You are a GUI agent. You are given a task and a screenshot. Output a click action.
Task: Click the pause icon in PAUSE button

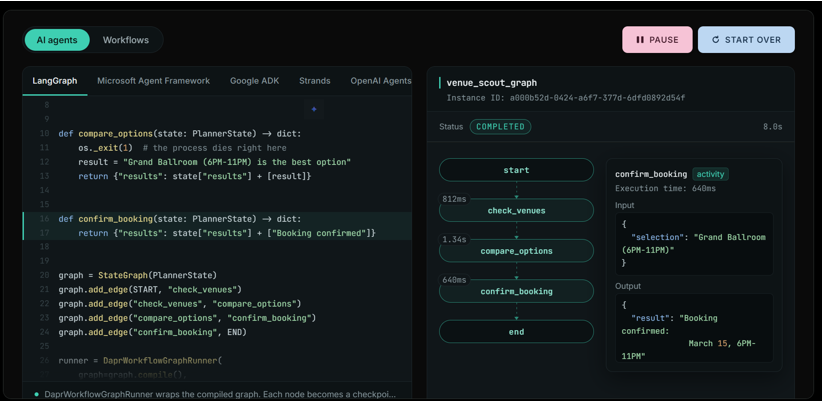(639, 40)
